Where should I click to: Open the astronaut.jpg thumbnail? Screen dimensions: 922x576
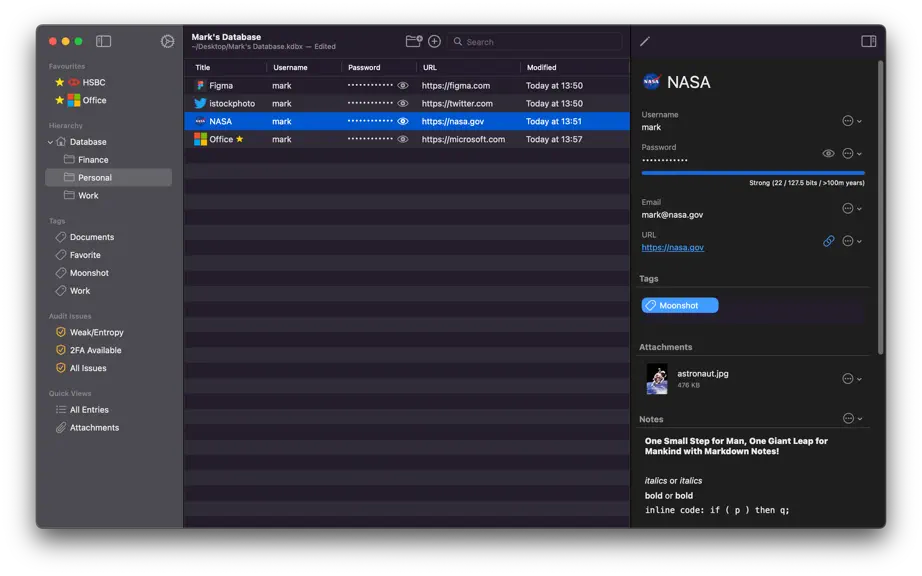pos(657,379)
